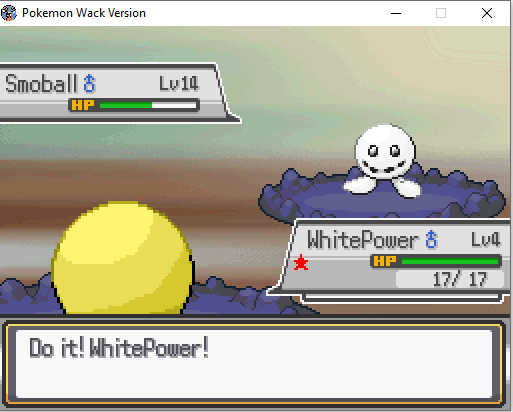Click the 'WhitePower' name in the status box
The height and width of the screenshot is (412, 513).
coord(363,240)
